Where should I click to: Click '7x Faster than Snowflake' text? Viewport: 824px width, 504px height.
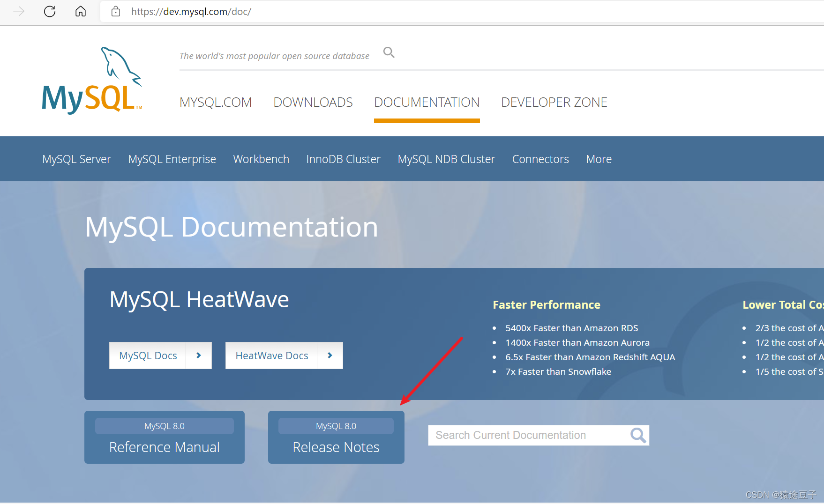[x=558, y=371]
